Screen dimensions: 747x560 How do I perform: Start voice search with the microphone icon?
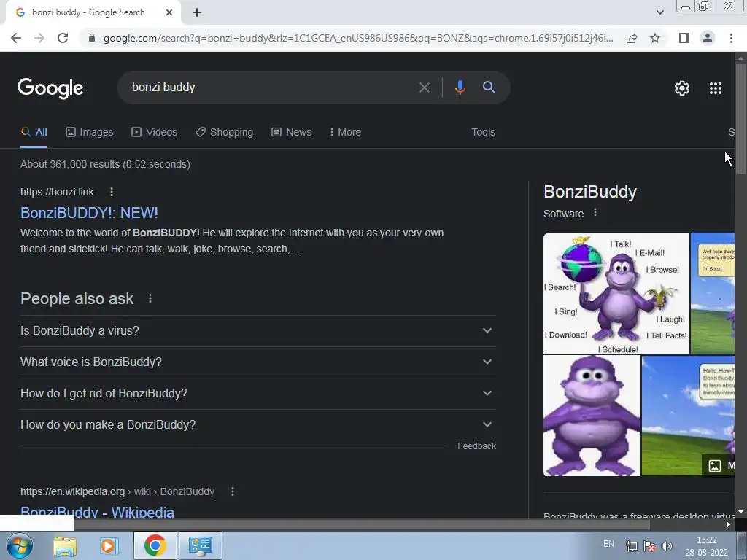point(460,87)
